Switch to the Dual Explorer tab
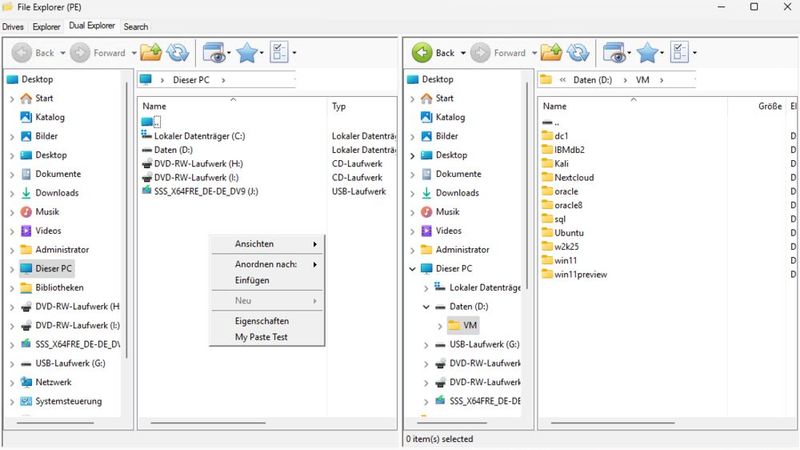 [x=92, y=26]
